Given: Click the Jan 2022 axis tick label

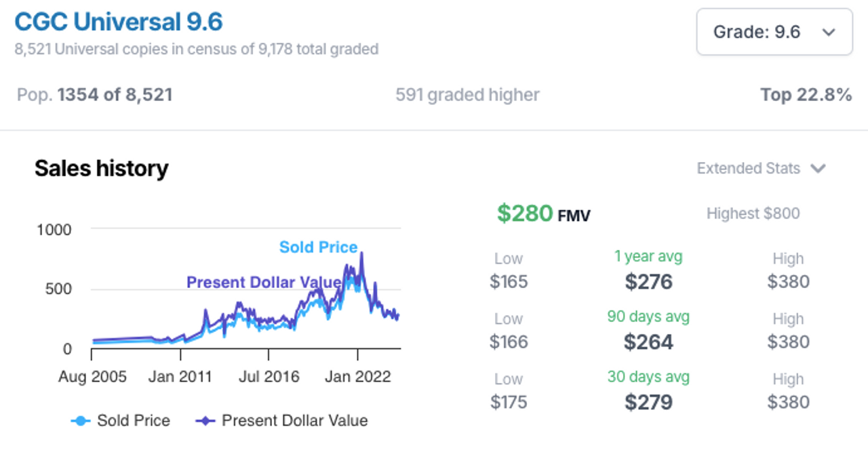Looking at the screenshot, I should coord(357,377).
